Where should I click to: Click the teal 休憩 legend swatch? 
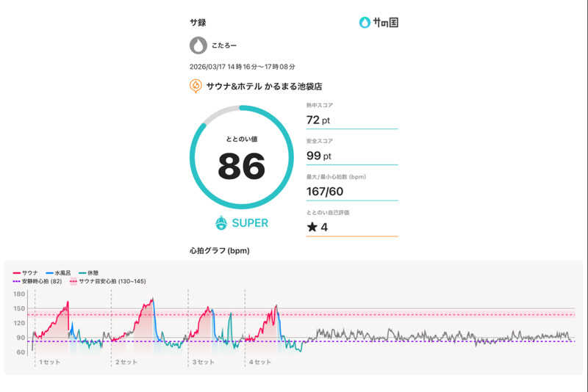[x=82, y=273]
